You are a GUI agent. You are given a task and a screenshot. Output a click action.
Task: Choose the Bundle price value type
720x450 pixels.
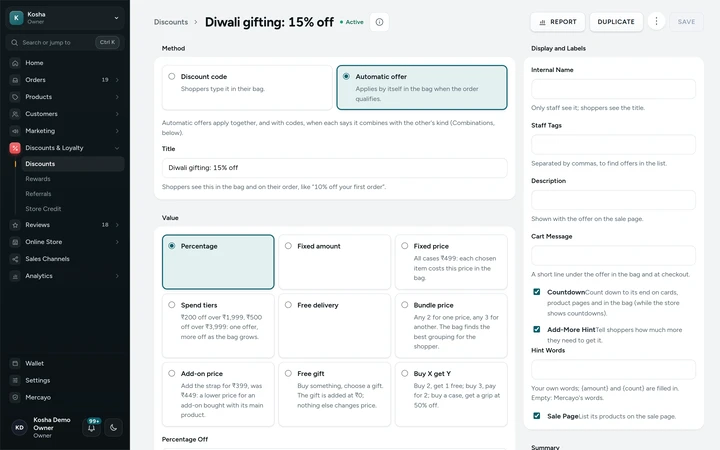[451, 326]
